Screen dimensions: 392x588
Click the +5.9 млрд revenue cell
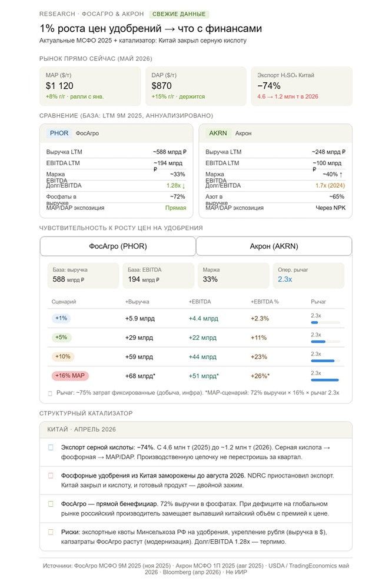pos(139,319)
